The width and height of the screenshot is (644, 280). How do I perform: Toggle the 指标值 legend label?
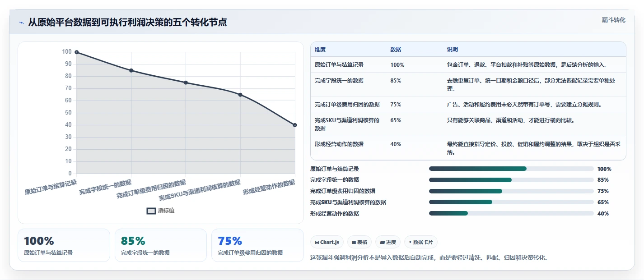[166, 211]
